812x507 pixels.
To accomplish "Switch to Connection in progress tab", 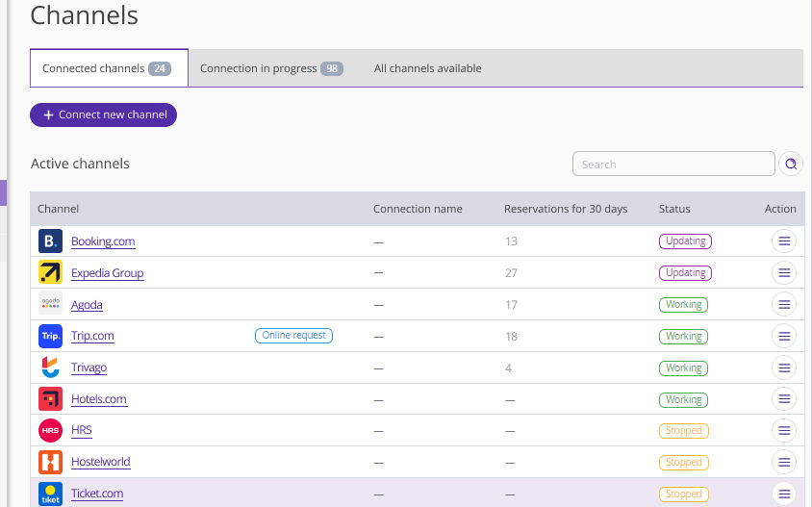I will click(x=270, y=68).
